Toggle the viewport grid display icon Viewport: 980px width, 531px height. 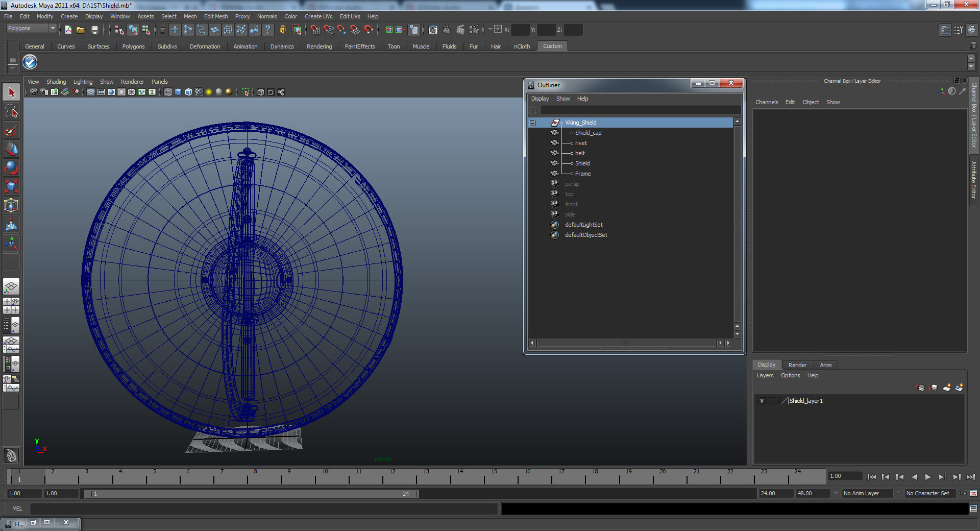coord(91,92)
